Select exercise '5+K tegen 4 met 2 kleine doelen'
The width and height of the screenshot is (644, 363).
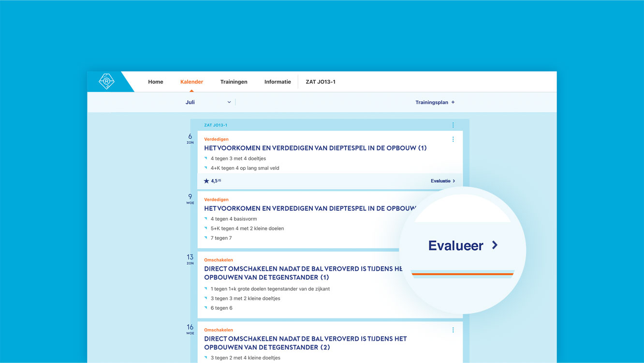click(247, 228)
